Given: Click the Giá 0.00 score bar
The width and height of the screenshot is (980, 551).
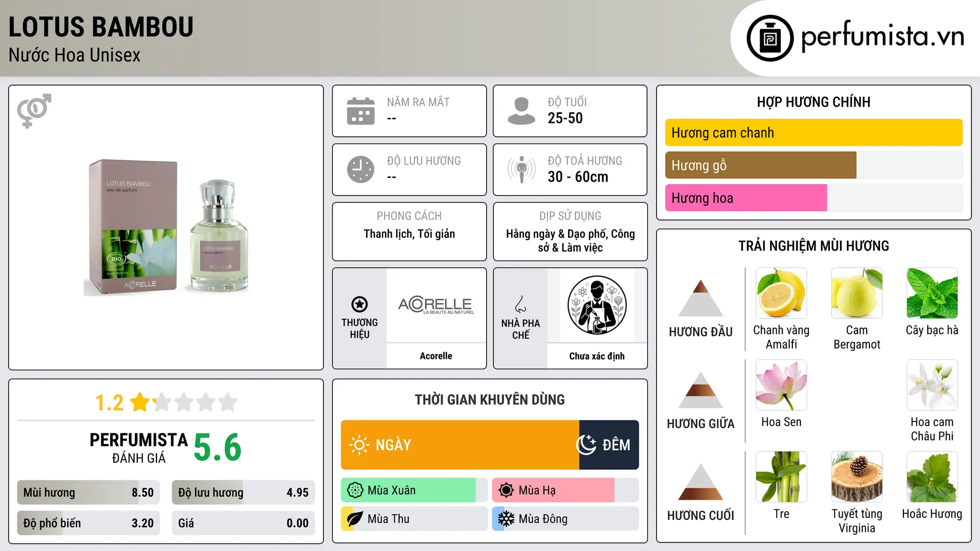Looking at the screenshot, I should coord(244,523).
